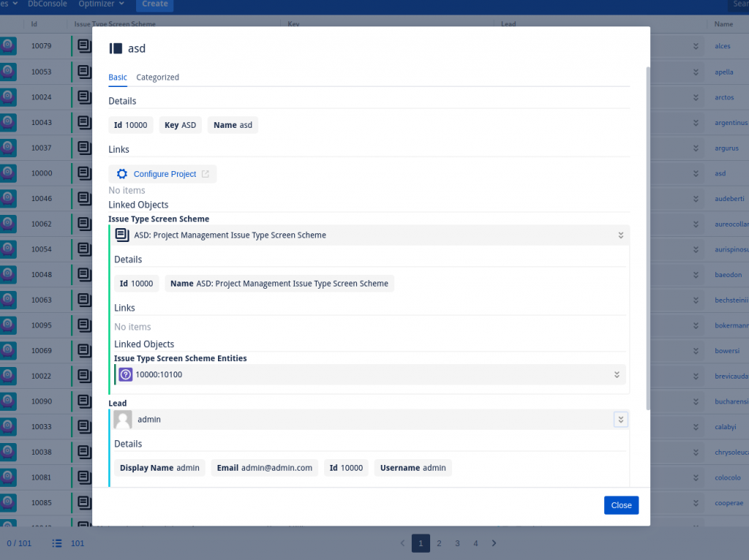This screenshot has height=560, width=749.
Task: Click the Email admin@admin.com chip
Action: tap(265, 468)
